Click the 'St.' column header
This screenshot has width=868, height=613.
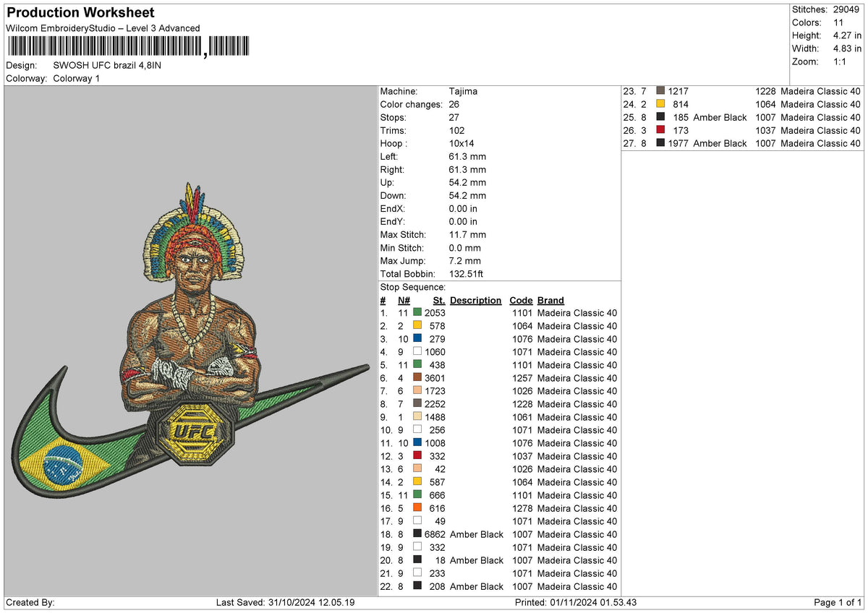point(439,300)
